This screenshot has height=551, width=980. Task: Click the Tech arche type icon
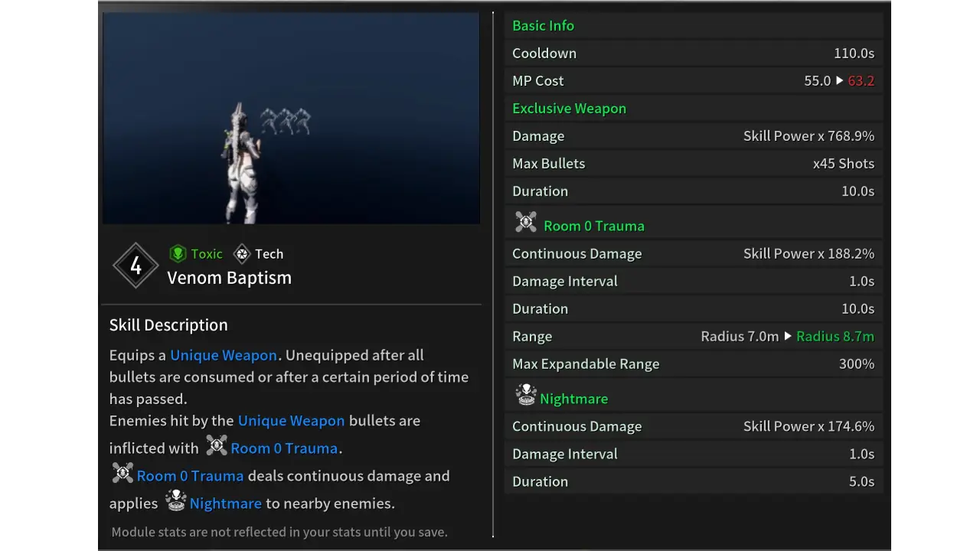241,253
